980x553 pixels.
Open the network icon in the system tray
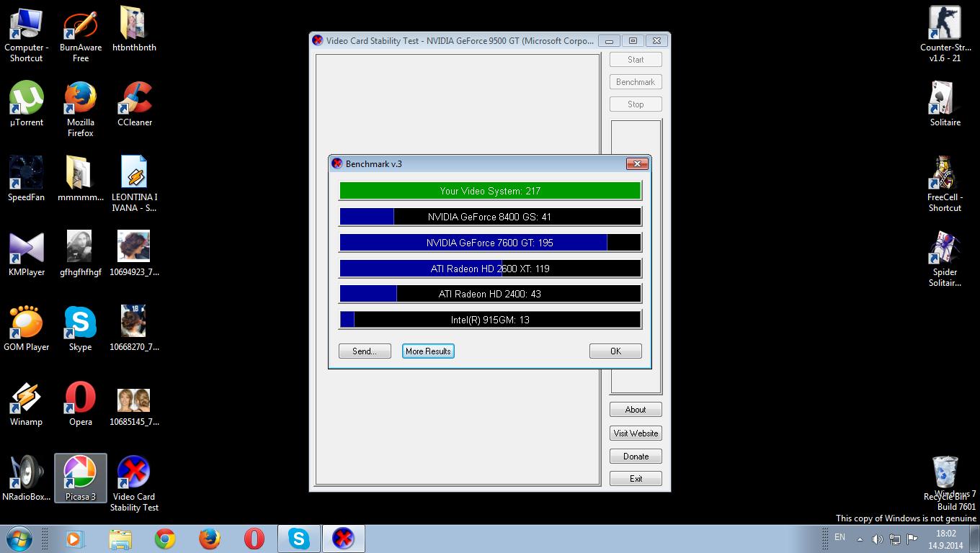pos(895,539)
